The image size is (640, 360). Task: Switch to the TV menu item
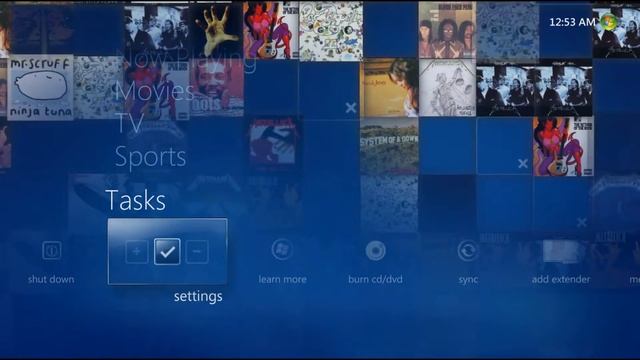[129, 123]
